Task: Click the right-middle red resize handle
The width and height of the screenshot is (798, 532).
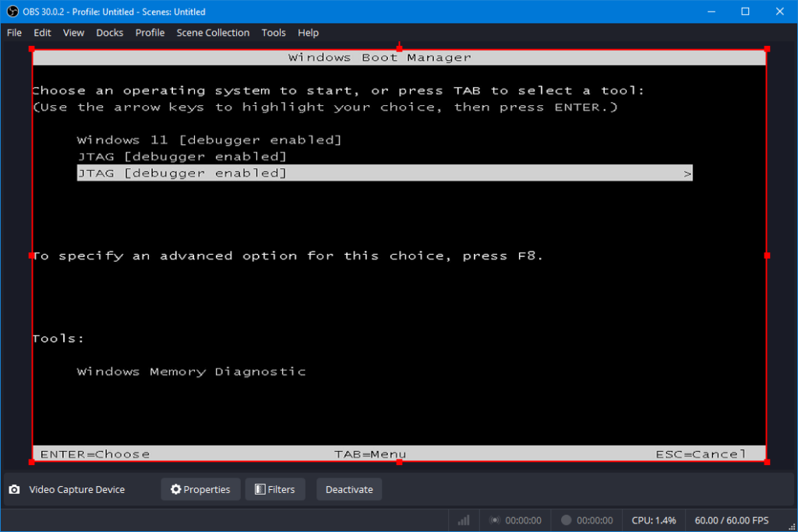Action: point(767,255)
